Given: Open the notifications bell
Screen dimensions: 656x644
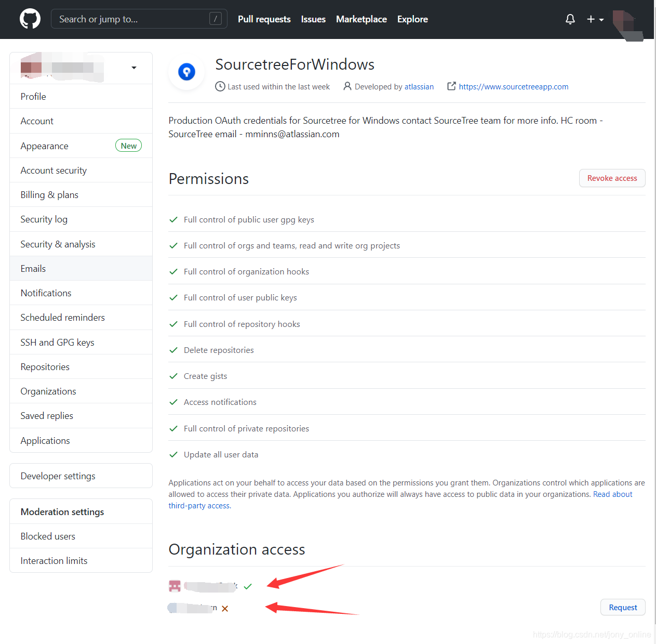Looking at the screenshot, I should [x=570, y=19].
